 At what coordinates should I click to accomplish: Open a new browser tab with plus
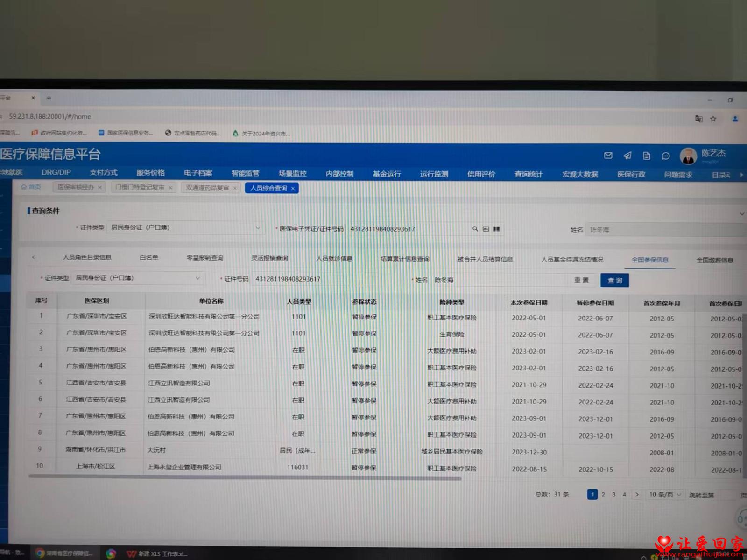point(49,98)
